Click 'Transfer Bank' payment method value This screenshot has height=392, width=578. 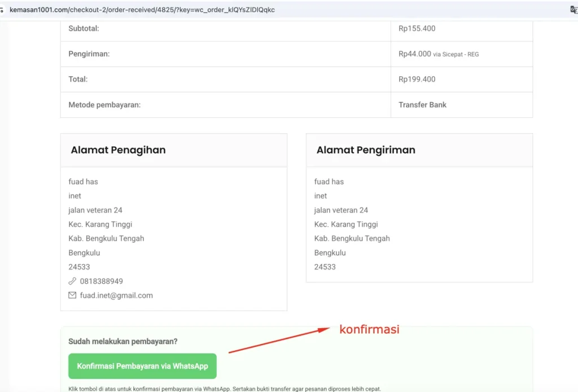(x=422, y=105)
